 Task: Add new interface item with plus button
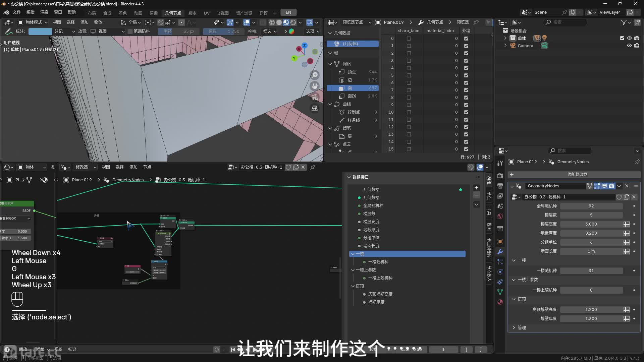pos(476,188)
